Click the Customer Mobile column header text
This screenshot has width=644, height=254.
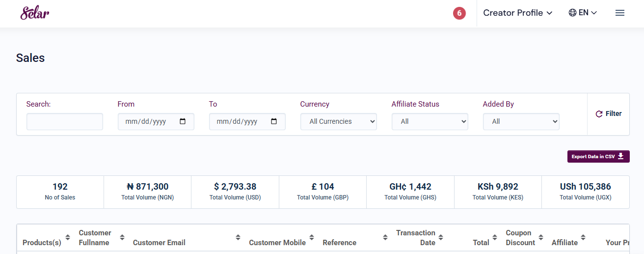(277, 243)
